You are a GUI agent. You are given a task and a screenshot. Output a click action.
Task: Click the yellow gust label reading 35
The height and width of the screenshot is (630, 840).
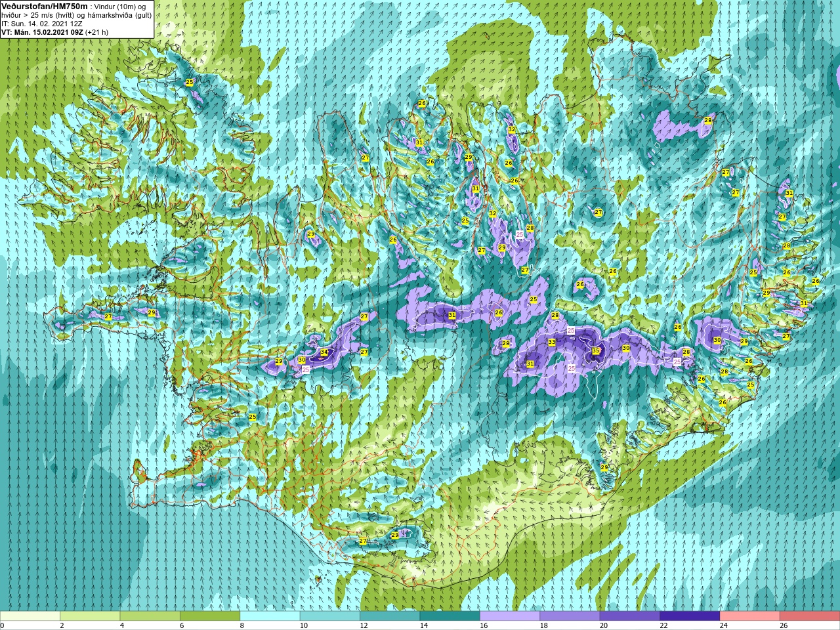pos(596,351)
